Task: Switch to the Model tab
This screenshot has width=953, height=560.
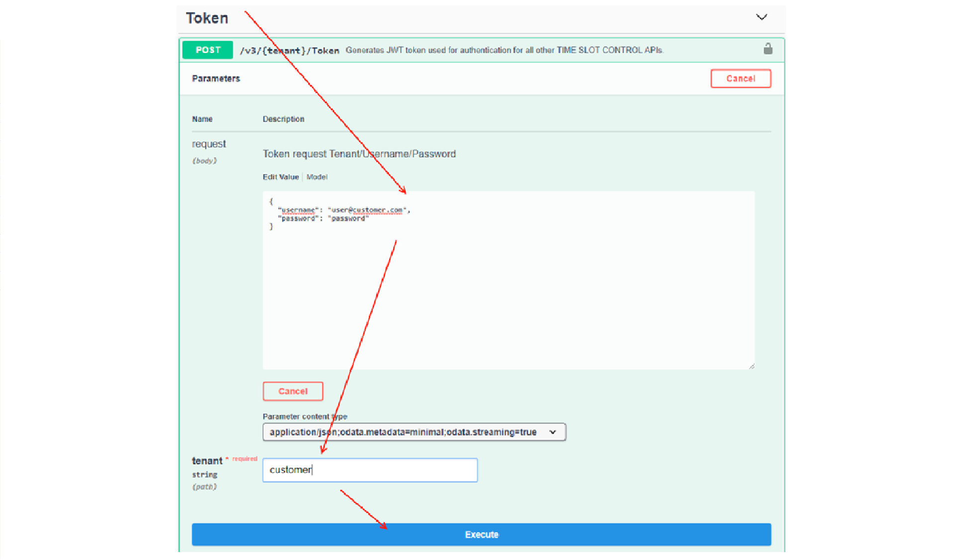Action: 317,177
